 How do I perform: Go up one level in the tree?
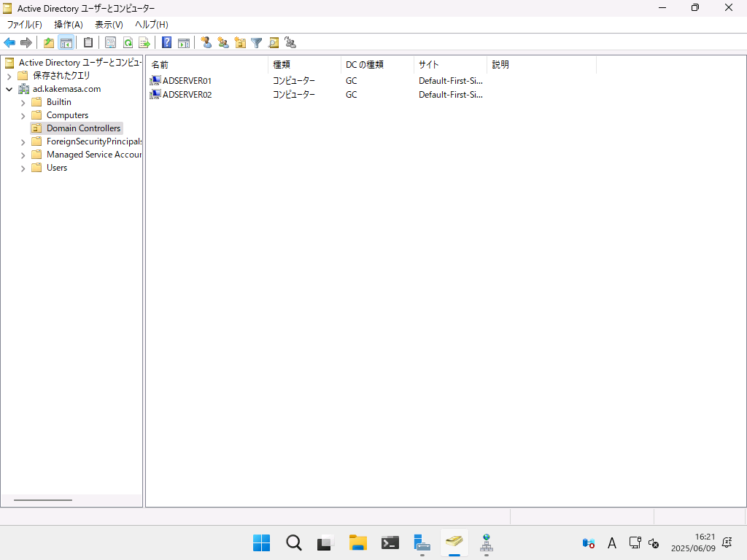coord(49,43)
